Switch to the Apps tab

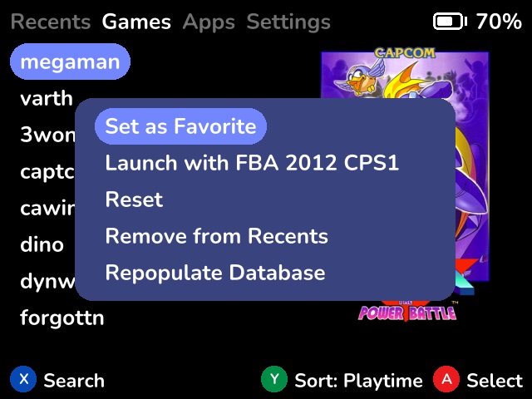point(209,22)
